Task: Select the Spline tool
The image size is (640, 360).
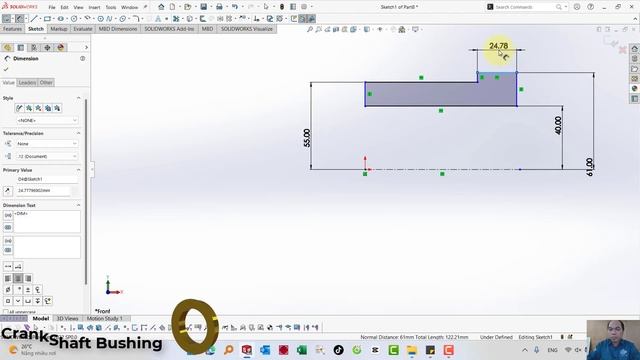Action: point(109,19)
